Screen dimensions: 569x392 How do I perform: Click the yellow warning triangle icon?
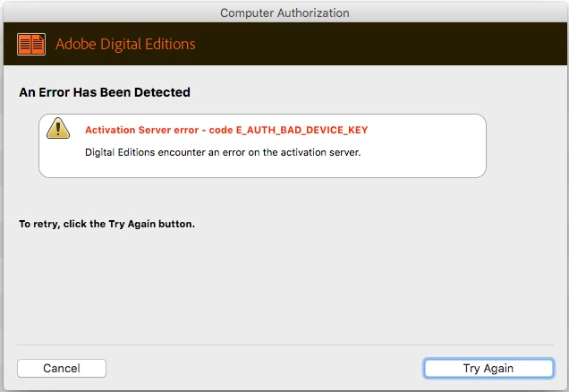tap(58, 129)
